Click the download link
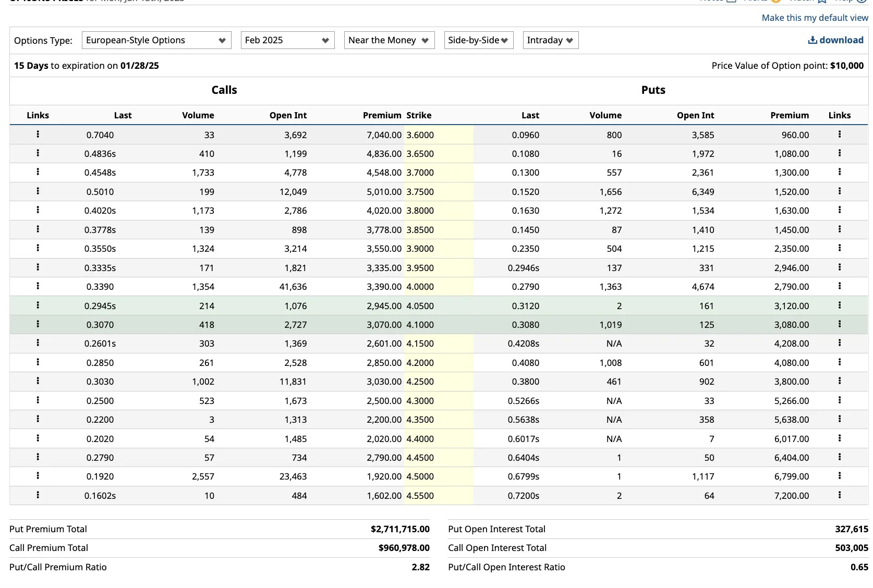 (x=835, y=40)
